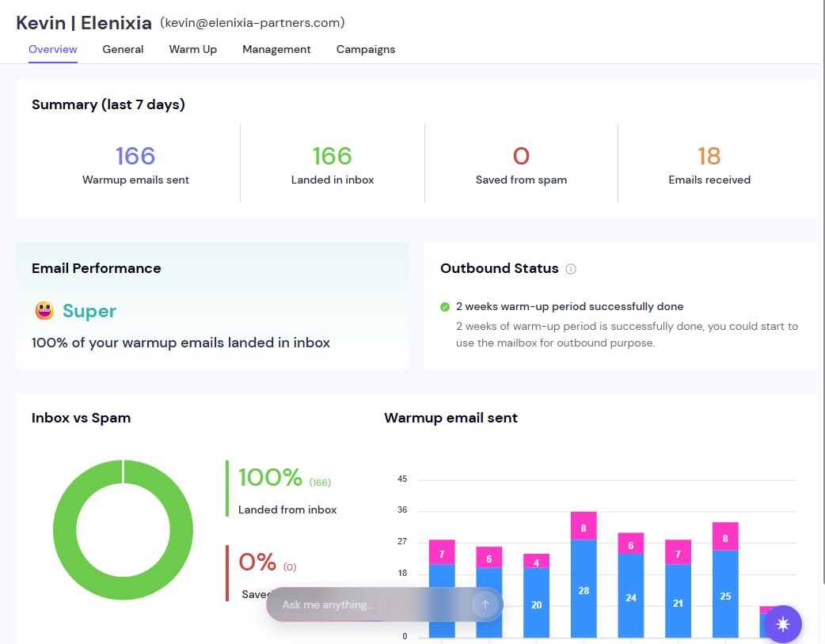Open the Campaigns tab
825x644 pixels.
click(x=366, y=49)
